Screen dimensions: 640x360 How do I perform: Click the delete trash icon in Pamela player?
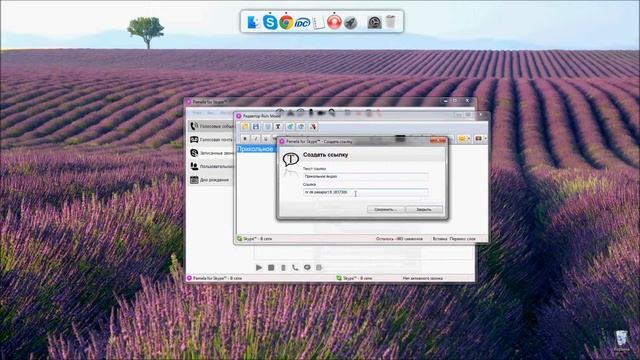click(283, 267)
